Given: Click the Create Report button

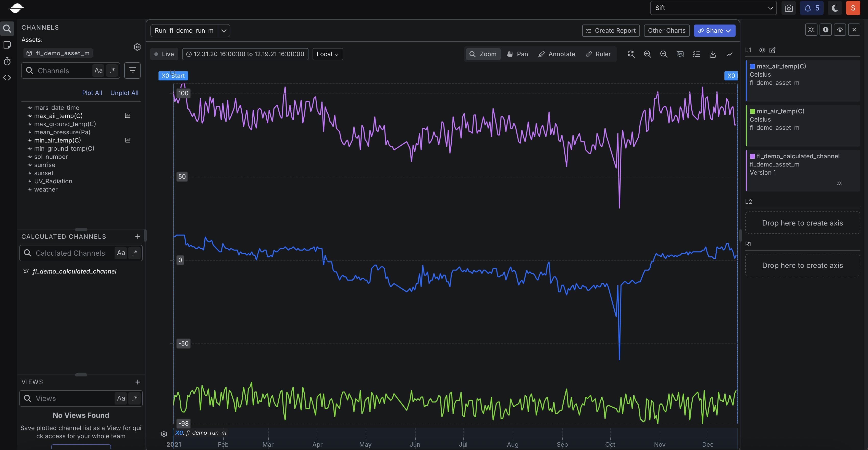Looking at the screenshot, I should pos(611,31).
